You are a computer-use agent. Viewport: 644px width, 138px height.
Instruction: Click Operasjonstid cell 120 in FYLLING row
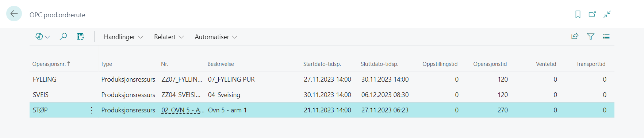(502, 79)
